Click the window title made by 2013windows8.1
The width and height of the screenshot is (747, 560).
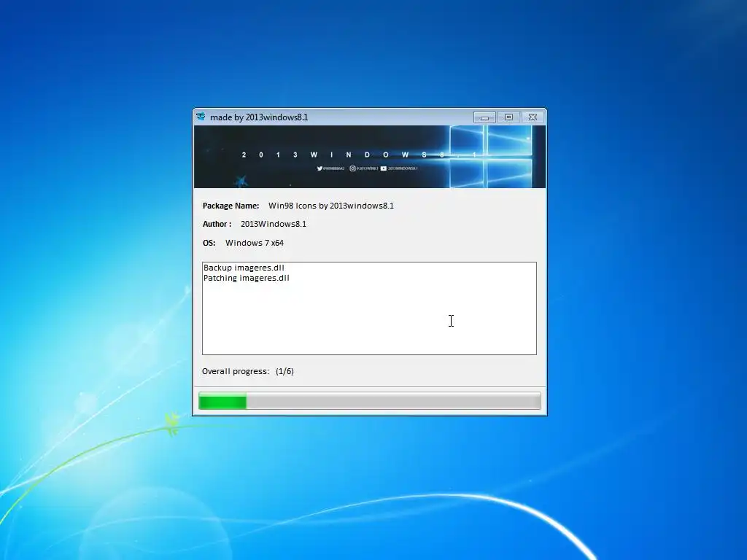click(259, 117)
